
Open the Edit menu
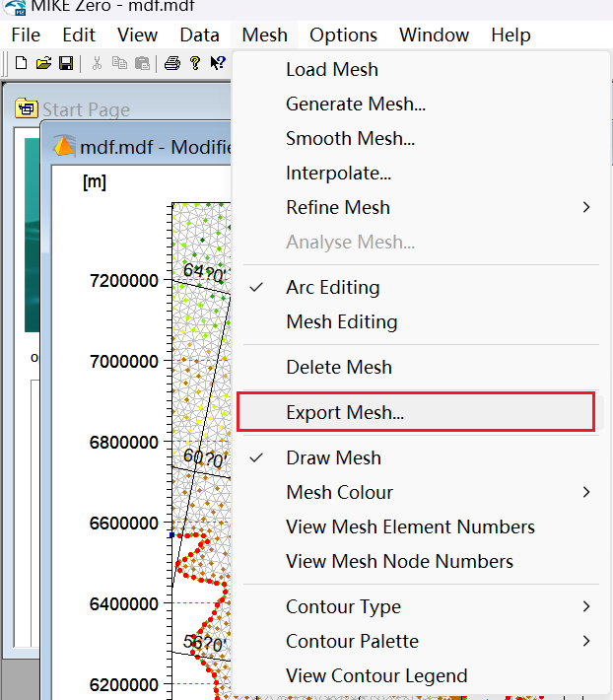click(79, 35)
